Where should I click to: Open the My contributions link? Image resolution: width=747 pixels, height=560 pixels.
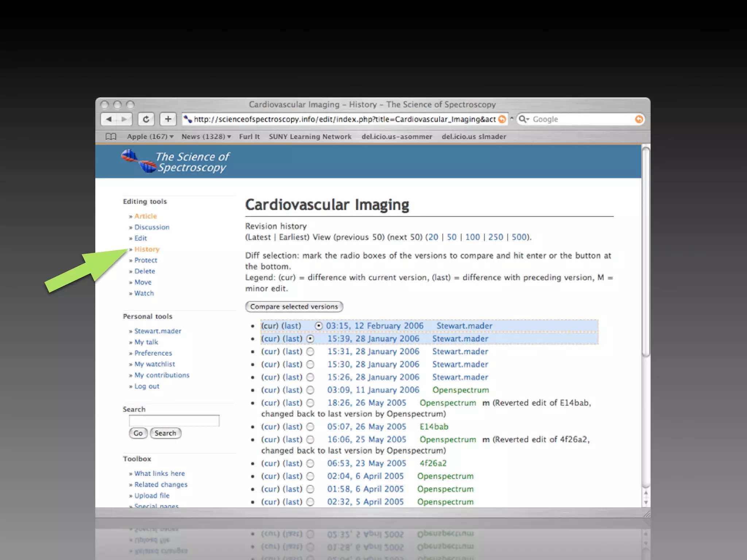[162, 375]
